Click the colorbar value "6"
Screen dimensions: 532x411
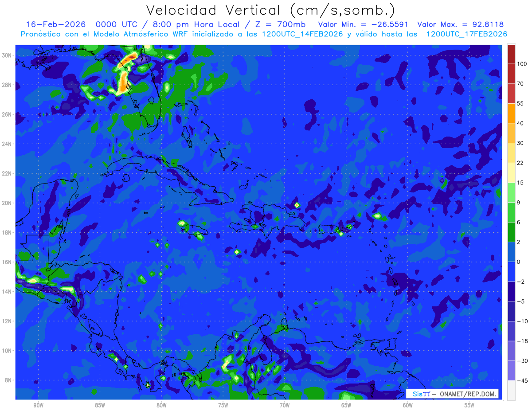pyautogui.click(x=519, y=222)
